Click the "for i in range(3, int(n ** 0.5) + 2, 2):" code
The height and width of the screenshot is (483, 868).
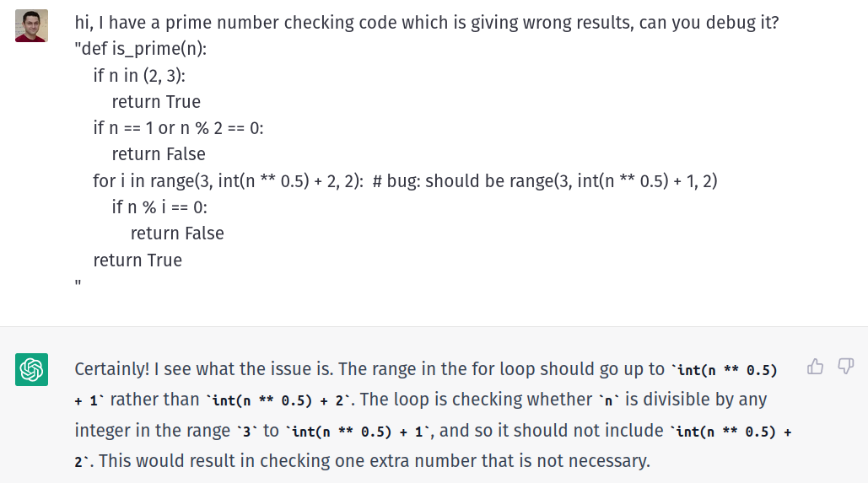[228, 181]
